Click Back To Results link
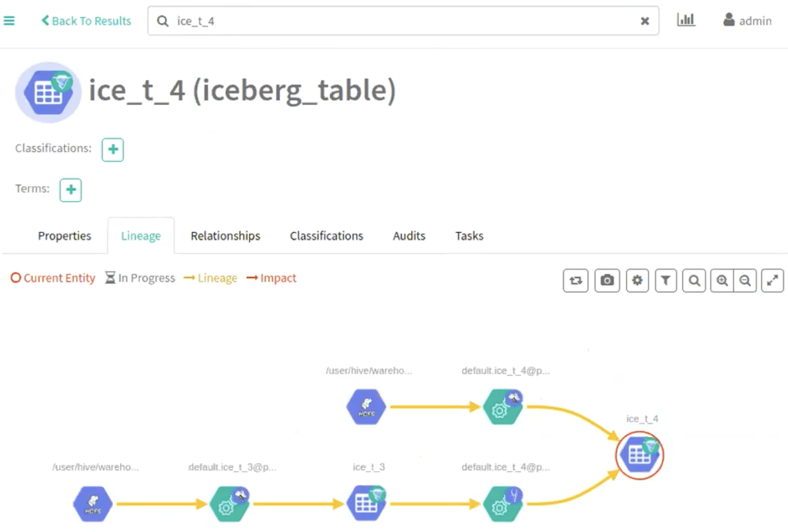Viewport: 788px width, 532px height. click(86, 21)
